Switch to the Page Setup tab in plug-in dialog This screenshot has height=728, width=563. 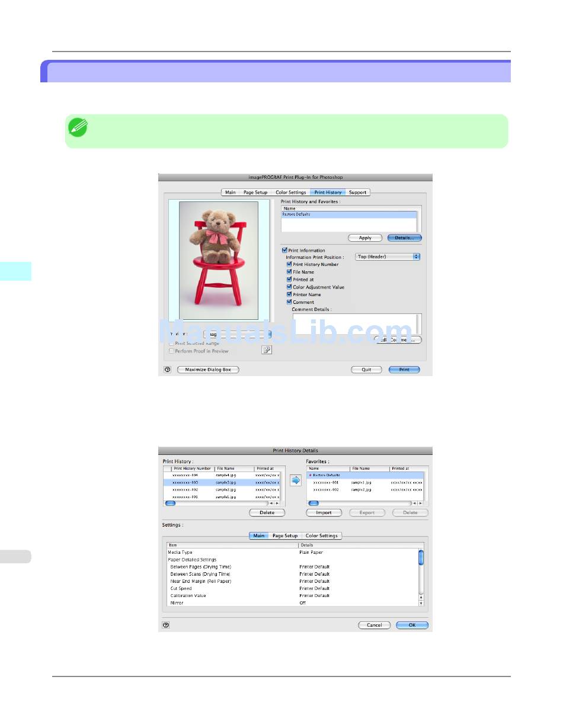[x=255, y=193]
